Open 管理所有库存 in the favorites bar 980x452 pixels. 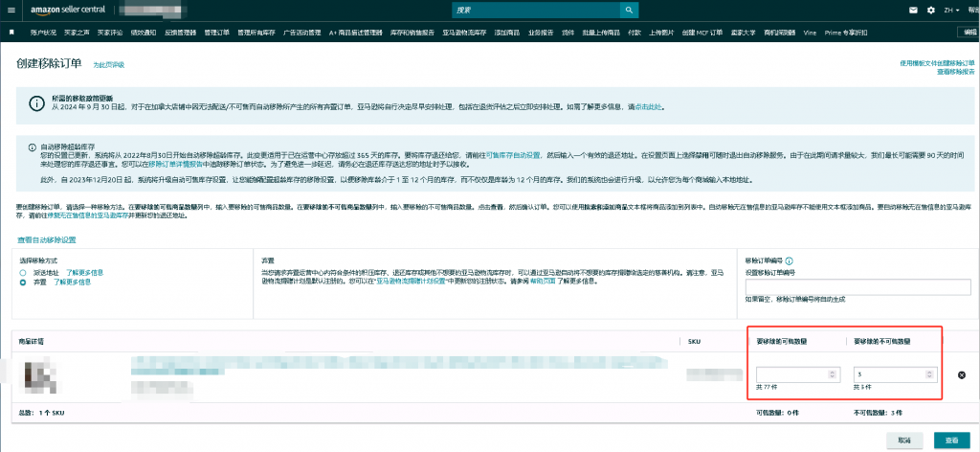256,33
